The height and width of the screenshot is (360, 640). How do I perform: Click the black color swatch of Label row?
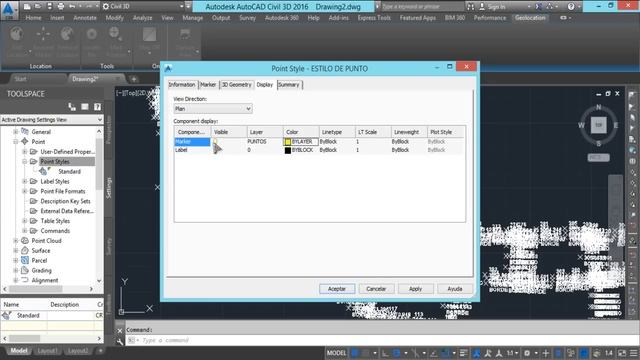pos(287,150)
